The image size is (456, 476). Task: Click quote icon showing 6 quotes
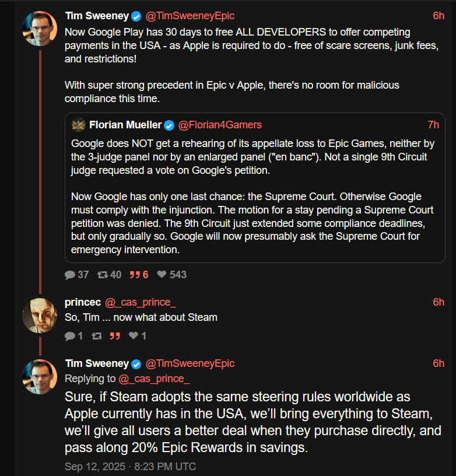(x=134, y=274)
